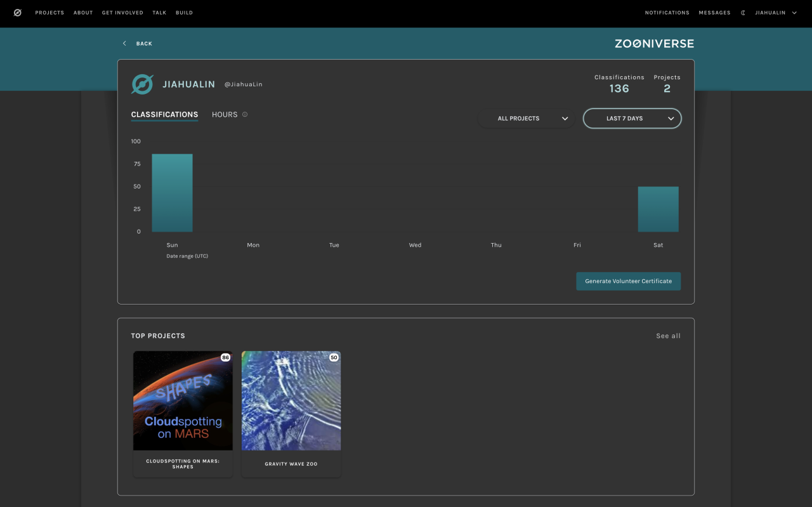
Task: Click the Fri axis label
Action: (577, 245)
